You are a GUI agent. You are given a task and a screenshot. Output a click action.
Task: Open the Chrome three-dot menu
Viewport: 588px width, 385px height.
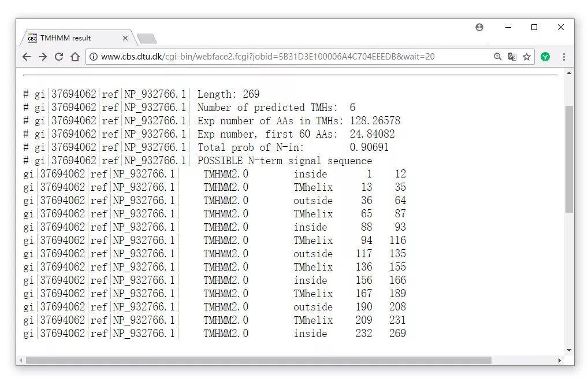coord(564,57)
